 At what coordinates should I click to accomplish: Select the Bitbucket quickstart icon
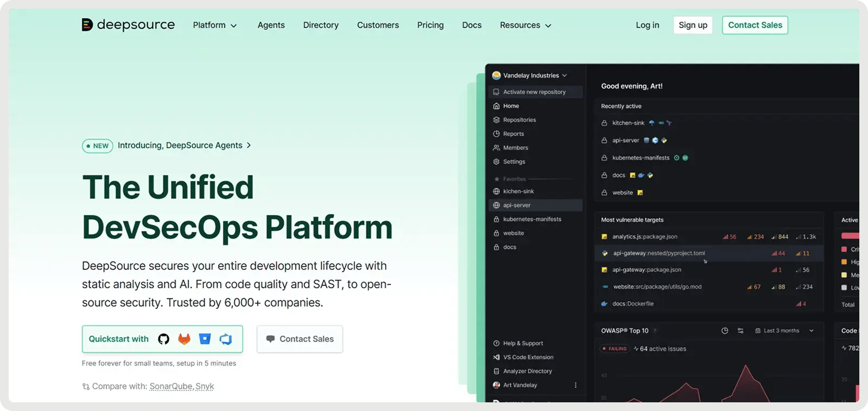tap(205, 339)
